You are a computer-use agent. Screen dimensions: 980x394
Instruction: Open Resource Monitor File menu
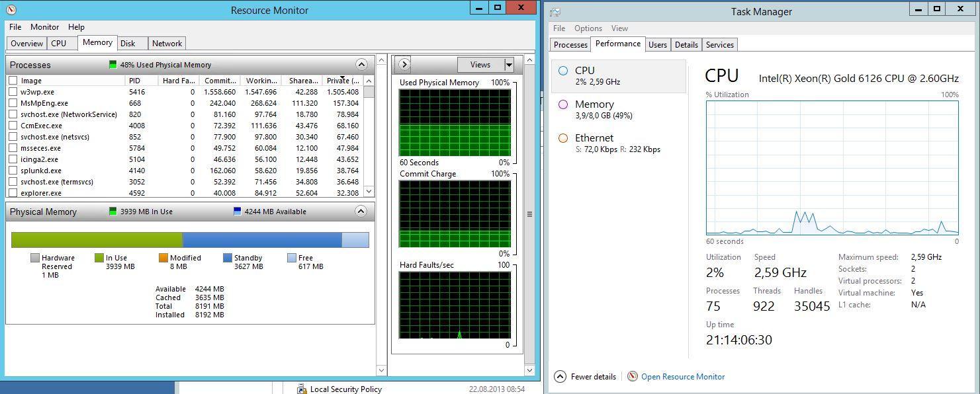coord(15,27)
